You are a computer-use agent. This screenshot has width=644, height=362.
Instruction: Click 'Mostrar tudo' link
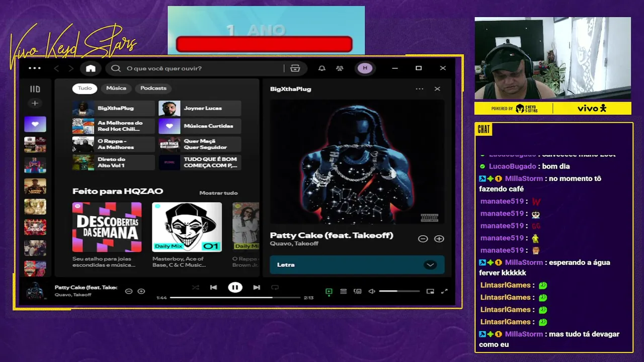(x=218, y=193)
